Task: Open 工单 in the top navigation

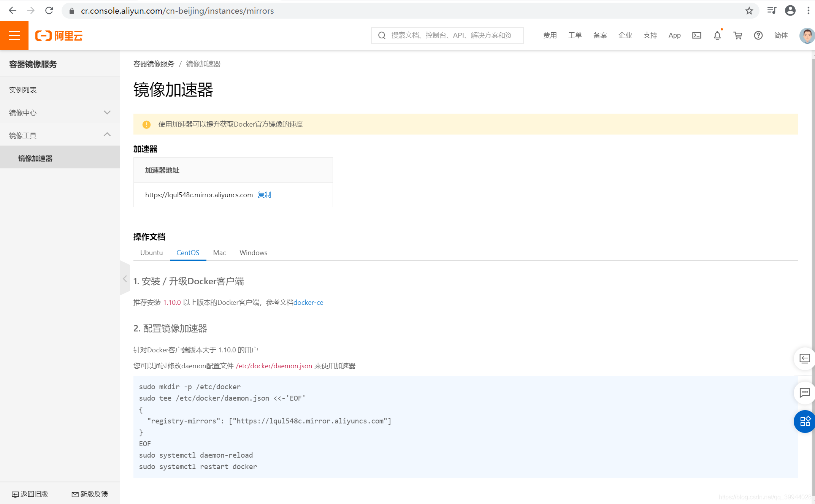Action: pos(575,35)
